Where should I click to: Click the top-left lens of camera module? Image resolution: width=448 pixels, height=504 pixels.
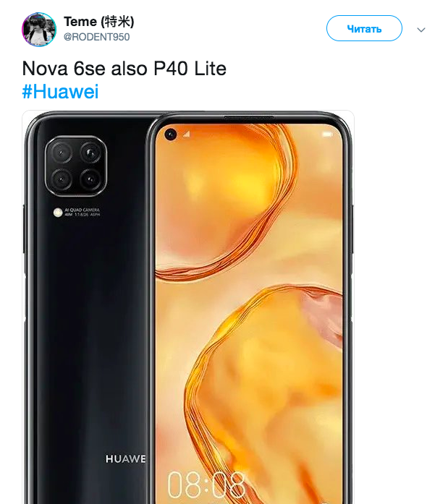coord(62,153)
